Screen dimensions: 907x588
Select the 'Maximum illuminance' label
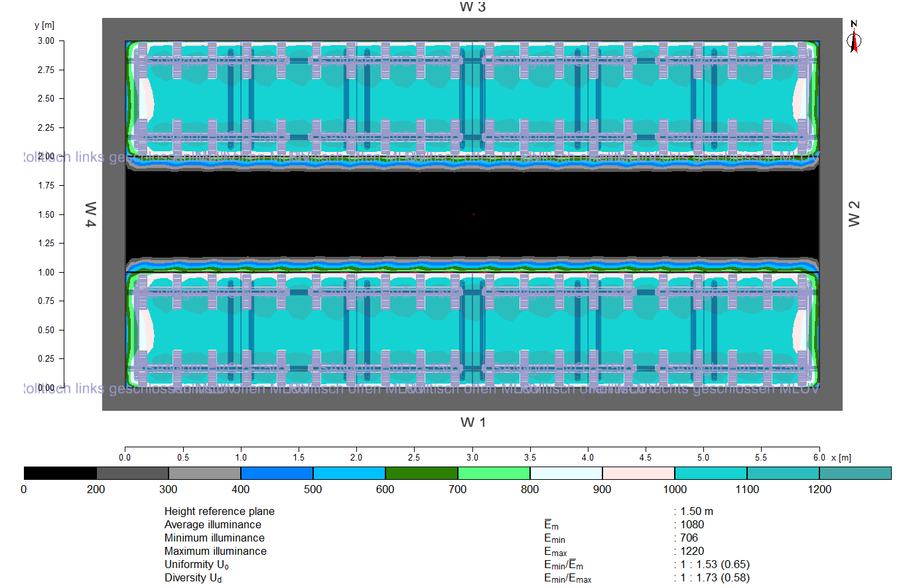click(x=216, y=551)
